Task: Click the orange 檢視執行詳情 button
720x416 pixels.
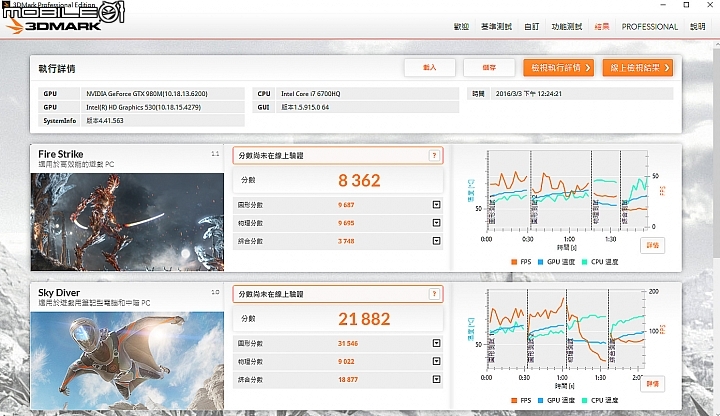Action: pos(559,68)
